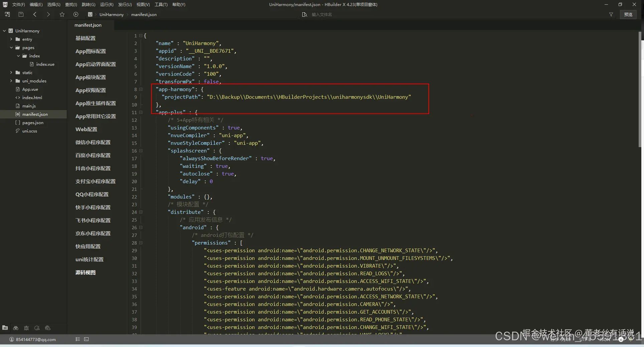
Task: Open the Web配置 settings section
Action: [x=86, y=129]
